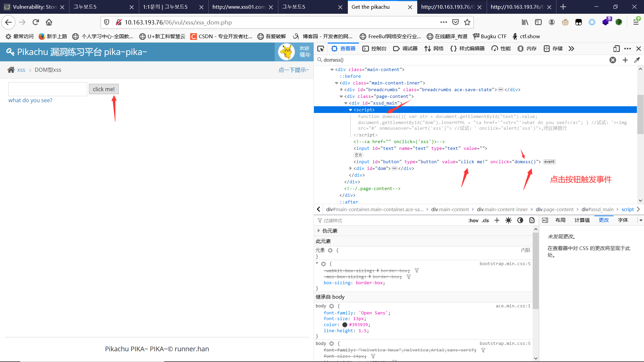Open the 布局 layout sidebar tab

point(560,220)
